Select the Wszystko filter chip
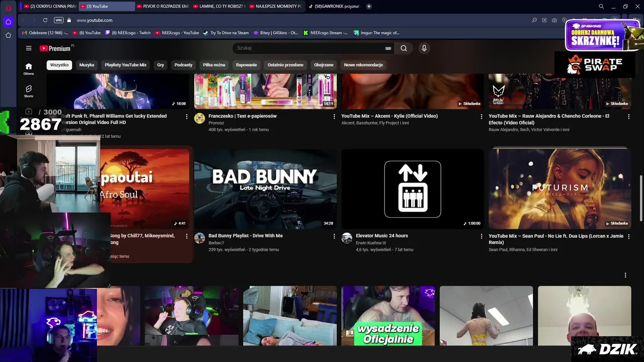Image resolution: width=644 pixels, height=362 pixels. 59,65
